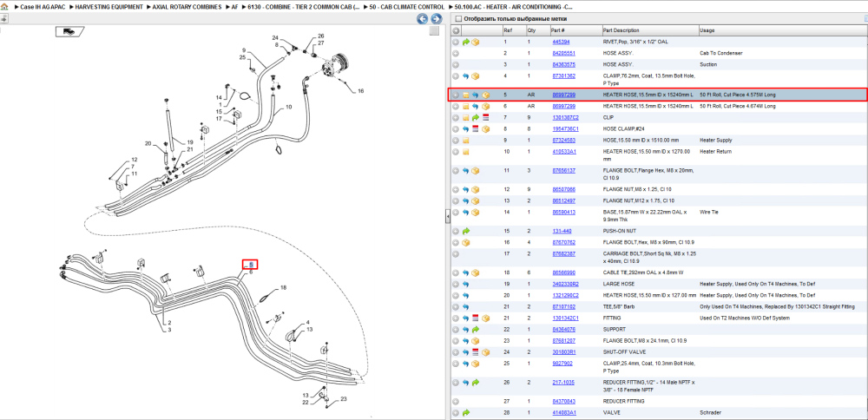Toggle the selection circle for row 2
The width and height of the screenshot is (868, 420).
tap(457, 53)
